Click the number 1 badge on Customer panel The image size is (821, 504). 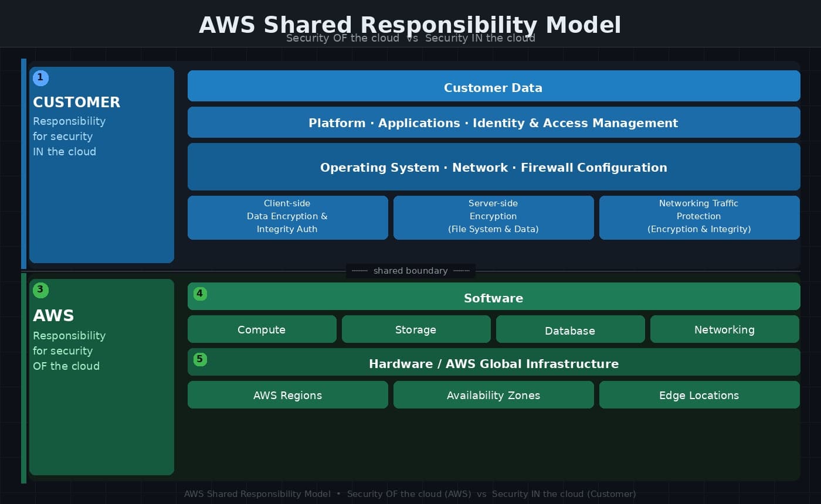(x=40, y=78)
